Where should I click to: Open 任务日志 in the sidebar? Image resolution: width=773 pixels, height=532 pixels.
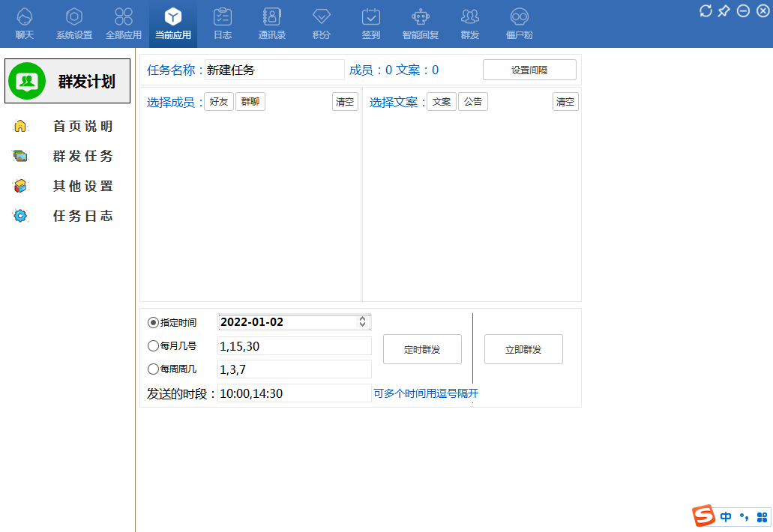pyautogui.click(x=82, y=216)
